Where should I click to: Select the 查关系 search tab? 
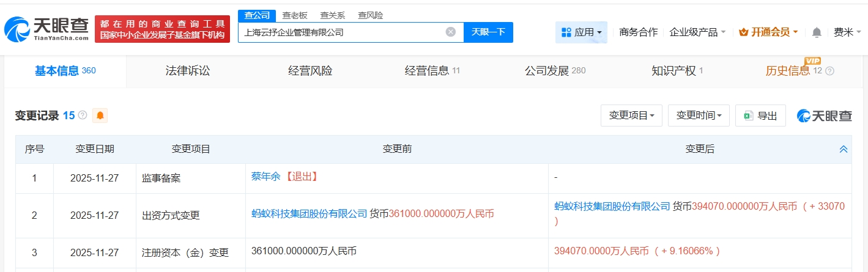click(333, 15)
